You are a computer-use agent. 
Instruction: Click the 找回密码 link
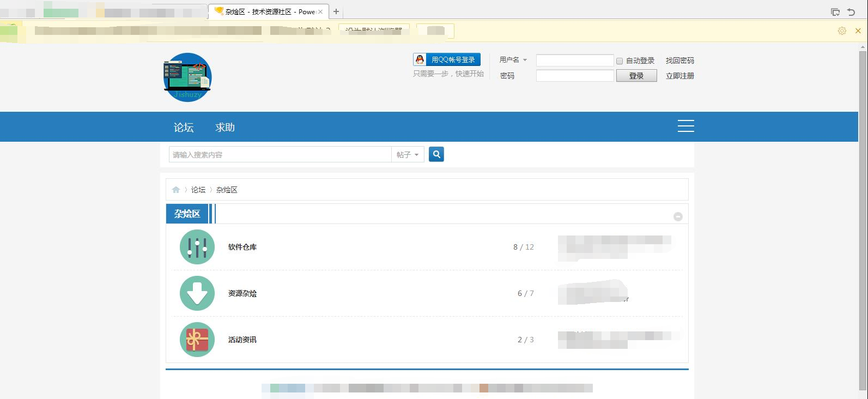point(679,61)
